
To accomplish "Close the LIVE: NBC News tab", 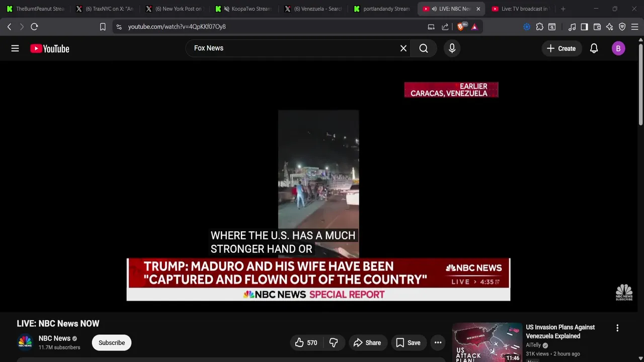I will pyautogui.click(x=478, y=9).
